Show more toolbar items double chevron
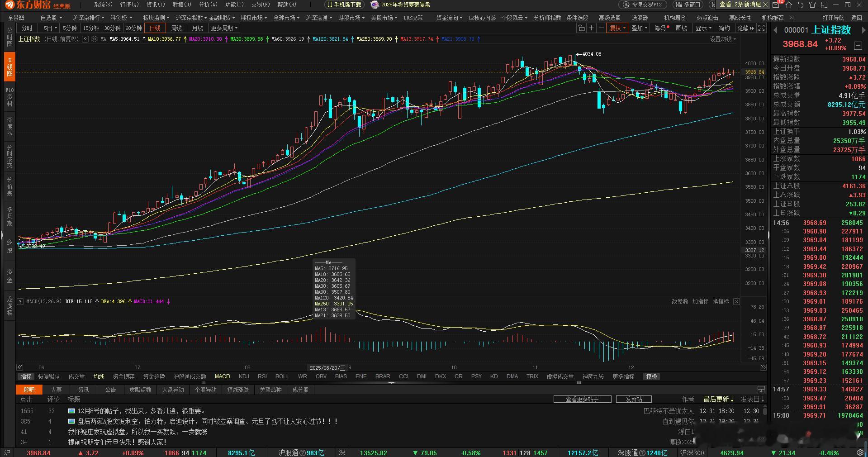This screenshot has height=457, width=868. [x=792, y=18]
